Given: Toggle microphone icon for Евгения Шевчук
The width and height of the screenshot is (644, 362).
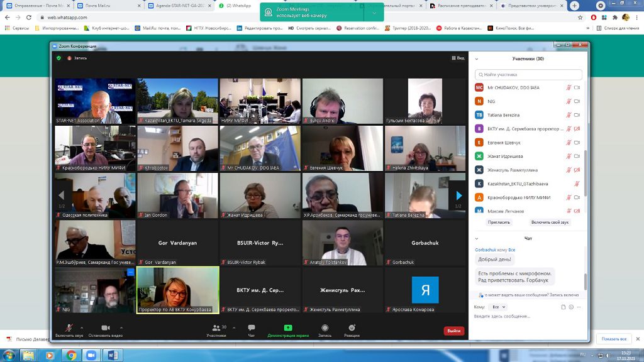Looking at the screenshot, I should [569, 143].
